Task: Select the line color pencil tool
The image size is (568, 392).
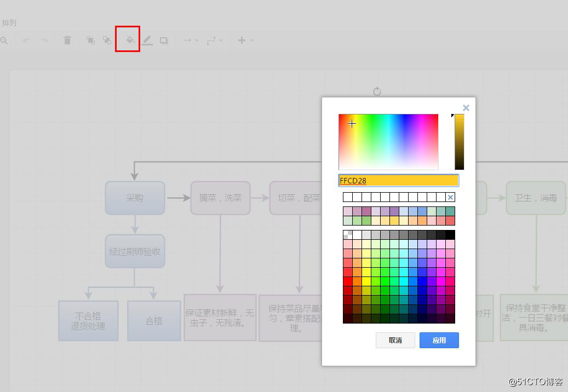Action: click(x=147, y=40)
